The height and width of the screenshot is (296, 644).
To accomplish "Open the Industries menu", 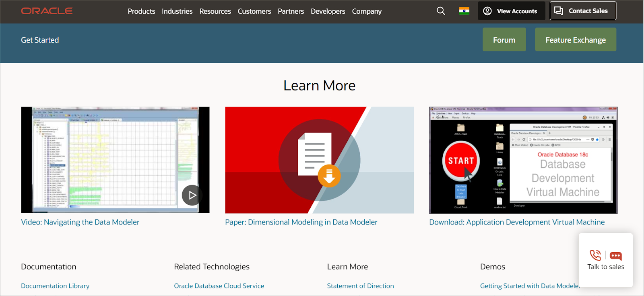I will (x=177, y=11).
